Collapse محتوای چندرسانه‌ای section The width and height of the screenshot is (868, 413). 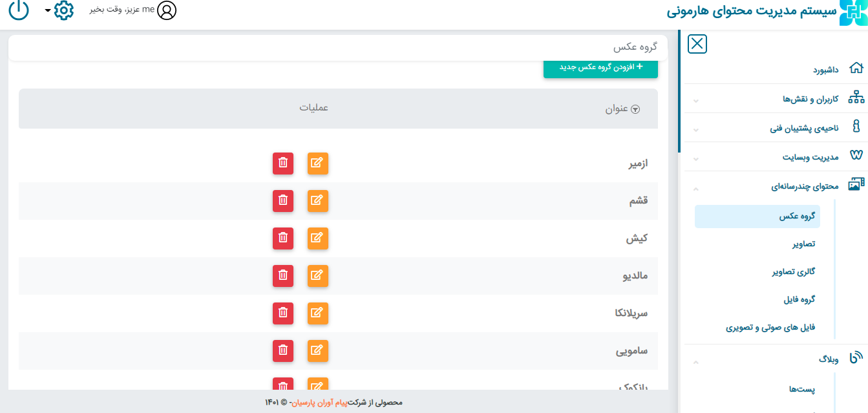804,186
